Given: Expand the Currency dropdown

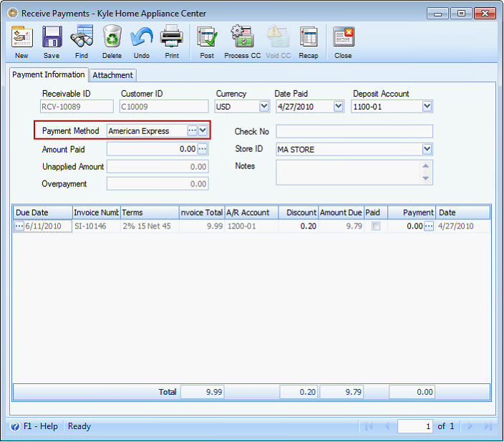Looking at the screenshot, I should (x=263, y=107).
